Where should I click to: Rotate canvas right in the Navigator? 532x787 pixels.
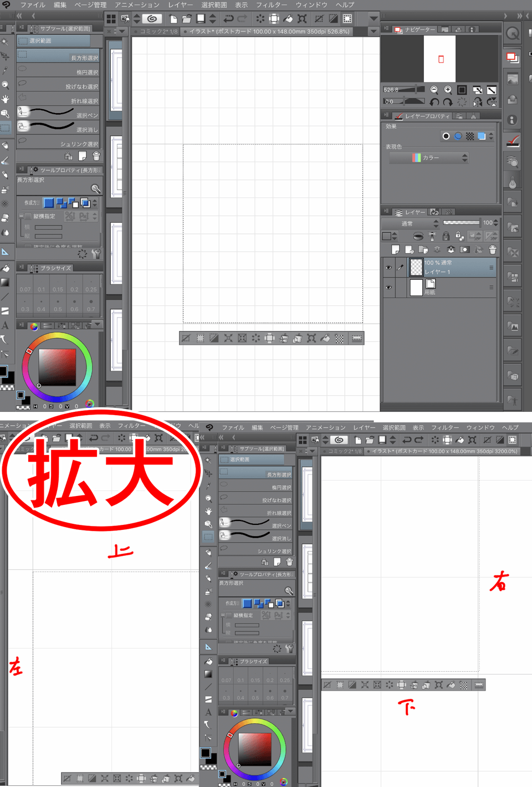448,102
